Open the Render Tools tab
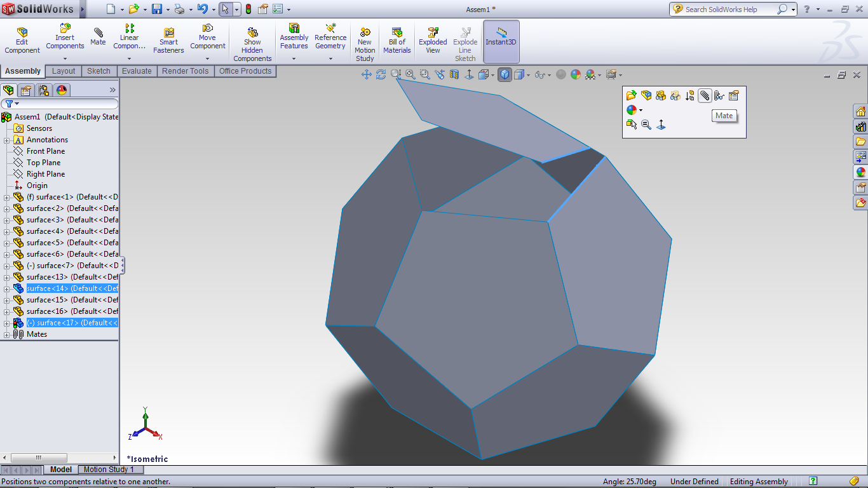Viewport: 868px width, 488px height. (x=185, y=71)
